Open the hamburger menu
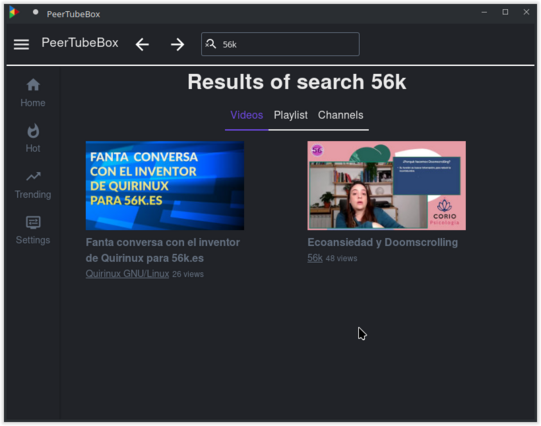 click(21, 44)
